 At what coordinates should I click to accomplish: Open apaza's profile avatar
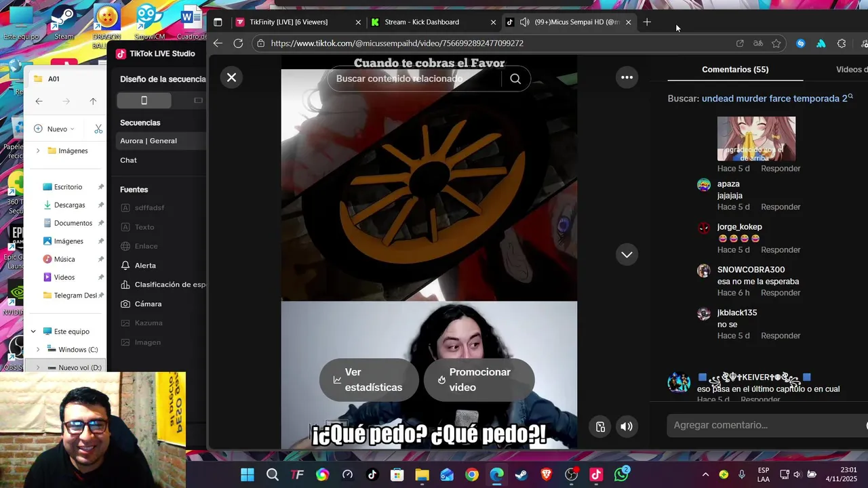704,185
